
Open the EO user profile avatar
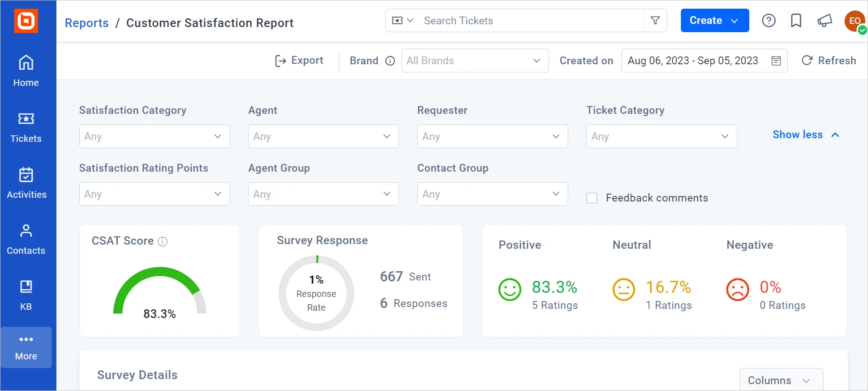click(x=855, y=21)
